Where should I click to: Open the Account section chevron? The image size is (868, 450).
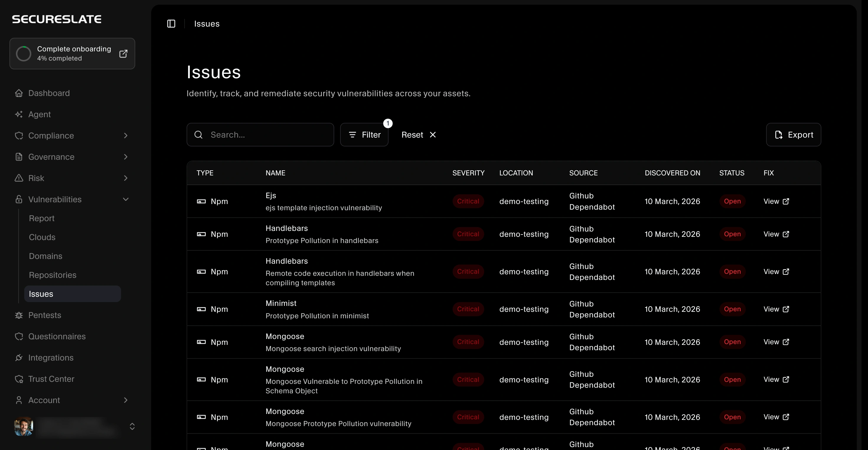[125, 400]
